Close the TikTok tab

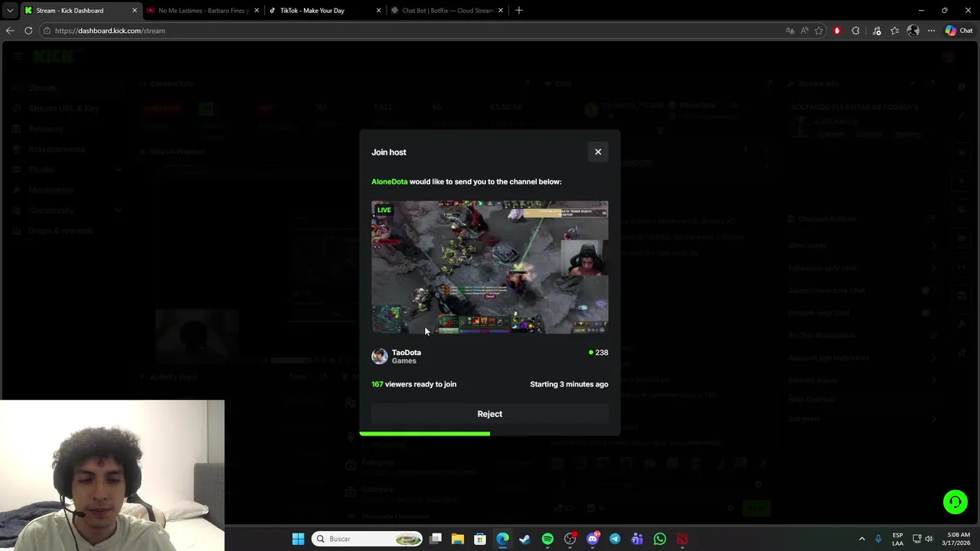(x=378, y=11)
